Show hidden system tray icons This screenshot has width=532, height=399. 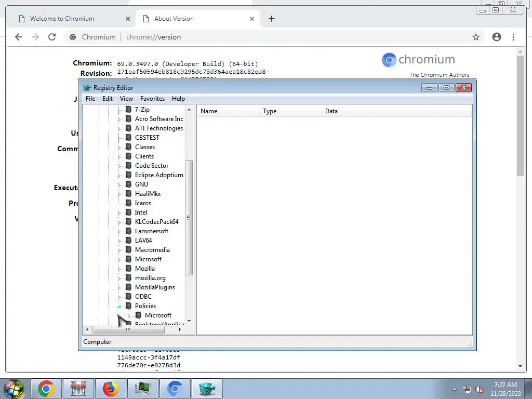click(x=454, y=389)
